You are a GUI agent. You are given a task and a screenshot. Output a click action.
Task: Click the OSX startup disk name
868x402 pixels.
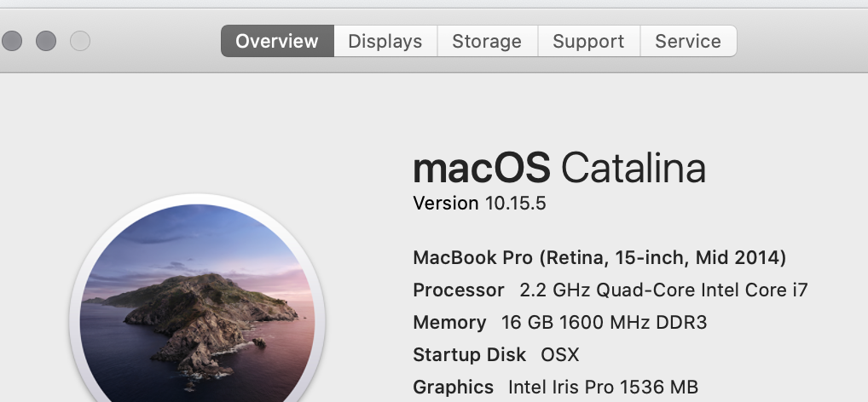pos(559,354)
